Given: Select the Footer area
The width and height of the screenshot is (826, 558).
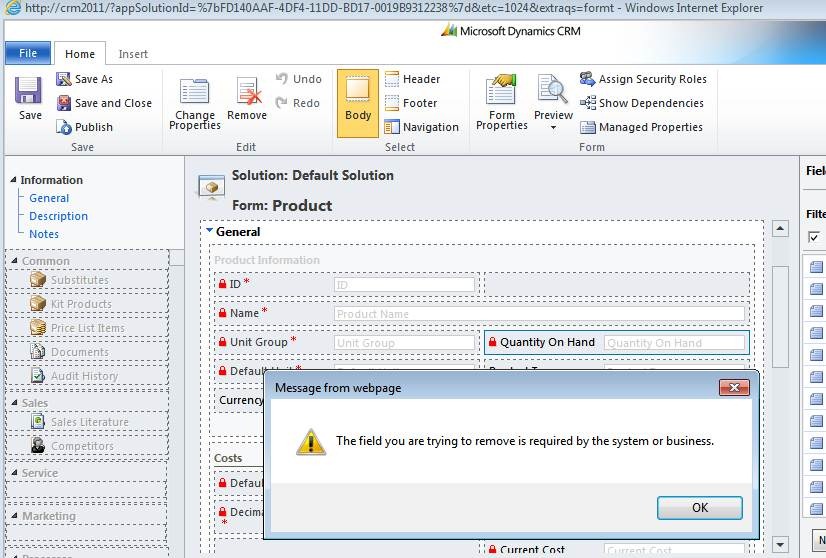Looking at the screenshot, I should coord(411,103).
